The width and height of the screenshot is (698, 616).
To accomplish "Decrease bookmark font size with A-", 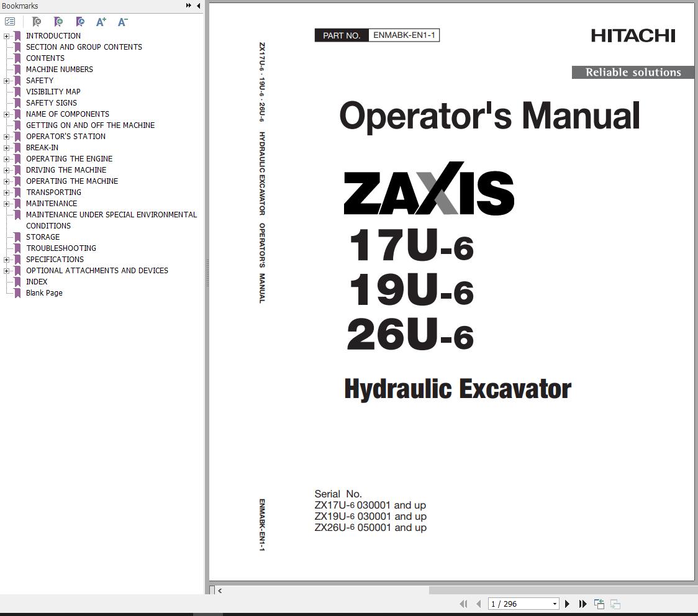I will (x=122, y=21).
